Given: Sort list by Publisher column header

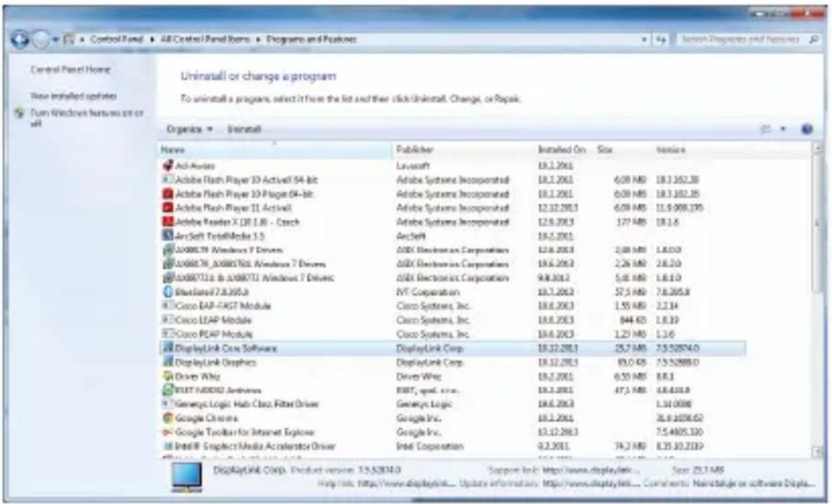Looking at the screenshot, I should [463, 151].
